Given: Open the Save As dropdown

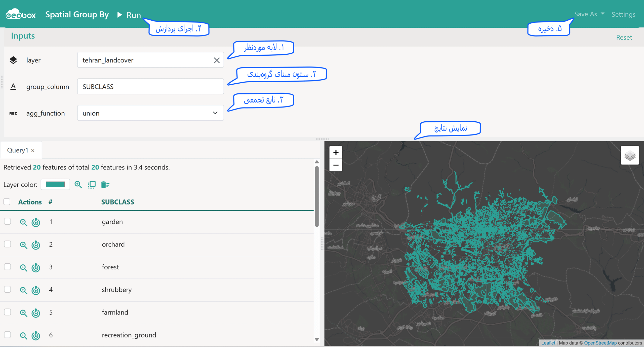Looking at the screenshot, I should [589, 14].
